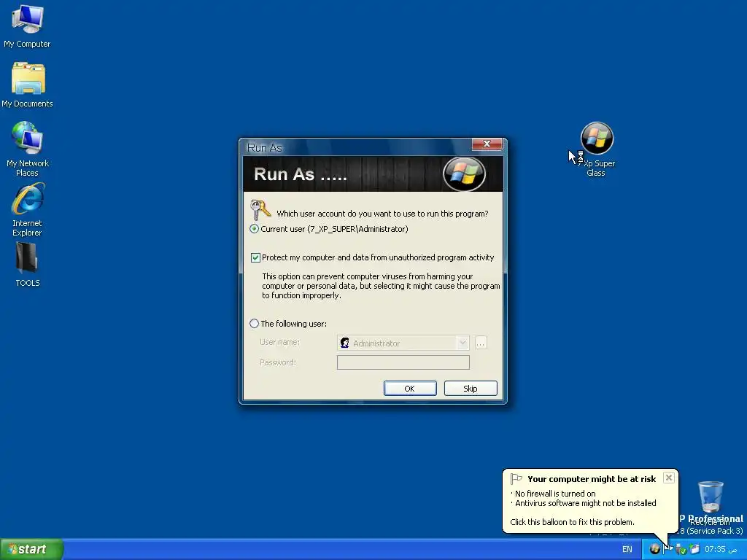747x560 pixels.
Task: Dismiss the security risk balloon
Action: pyautogui.click(x=668, y=478)
